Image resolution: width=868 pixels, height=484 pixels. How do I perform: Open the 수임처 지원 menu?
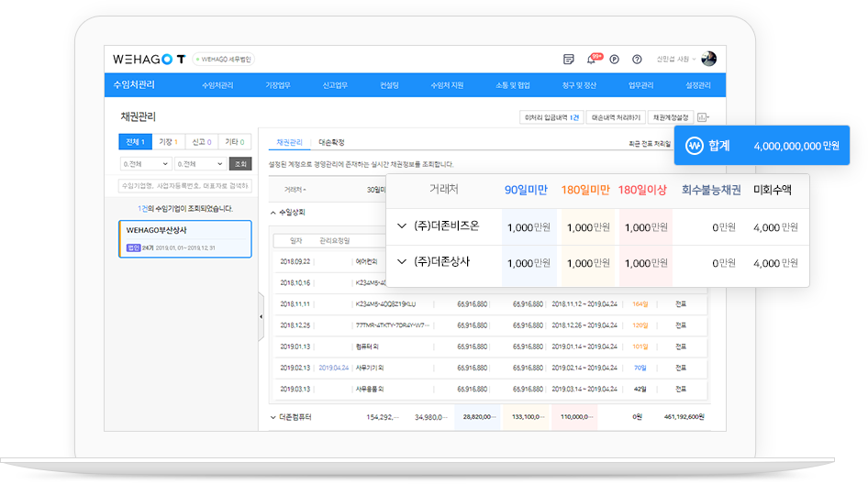click(447, 85)
